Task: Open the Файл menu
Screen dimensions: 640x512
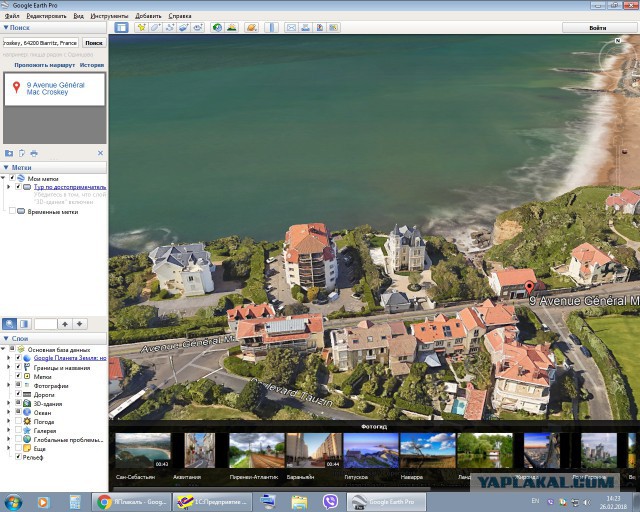Action: (12, 16)
